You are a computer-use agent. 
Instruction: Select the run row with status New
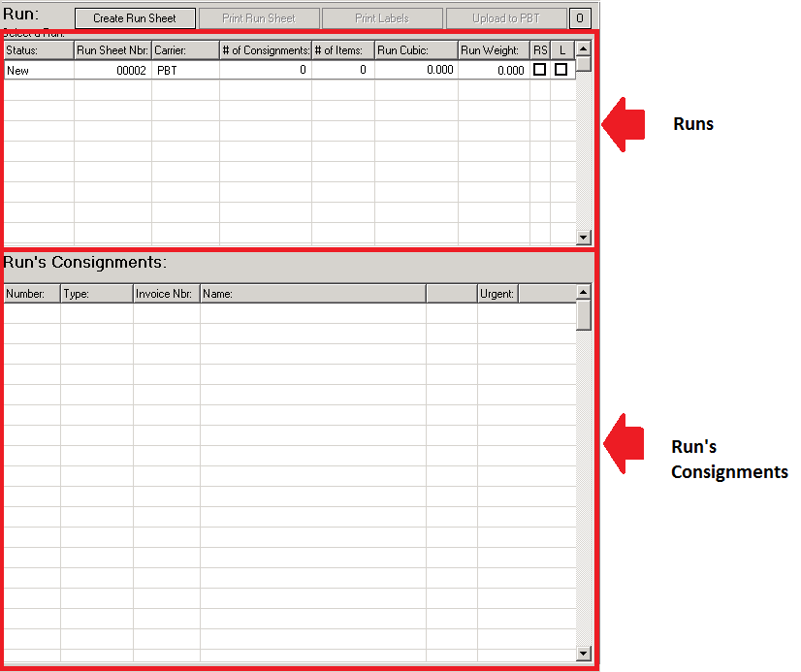pyautogui.click(x=290, y=70)
